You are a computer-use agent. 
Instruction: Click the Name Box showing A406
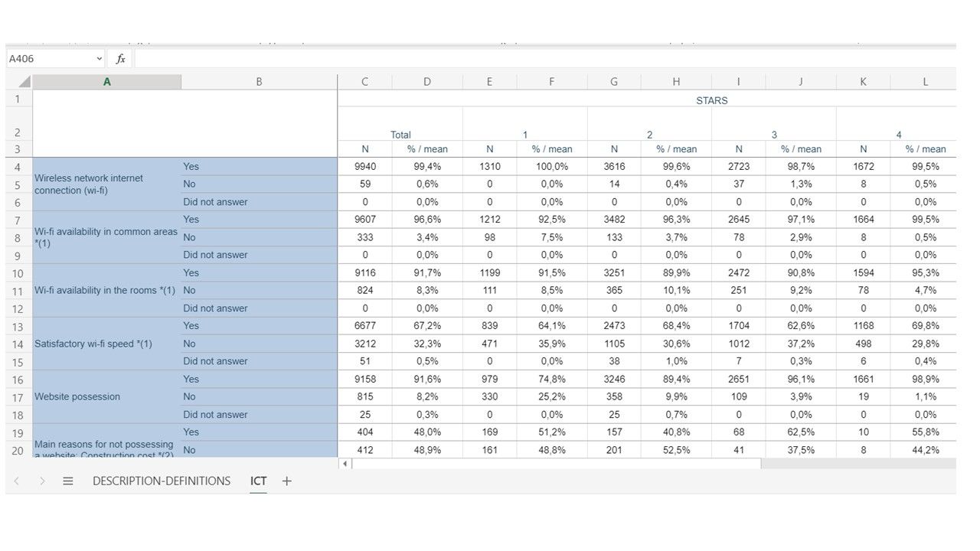tap(55, 59)
